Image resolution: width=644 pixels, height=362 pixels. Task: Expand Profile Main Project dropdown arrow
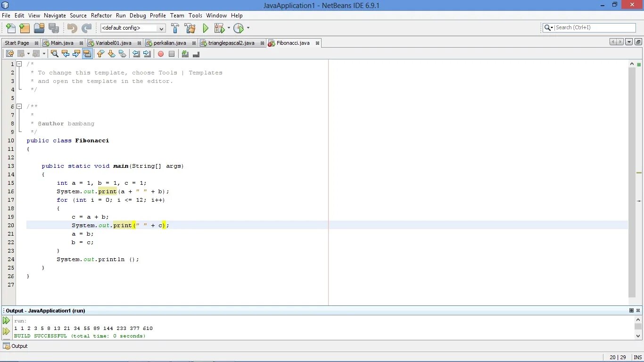click(x=248, y=28)
